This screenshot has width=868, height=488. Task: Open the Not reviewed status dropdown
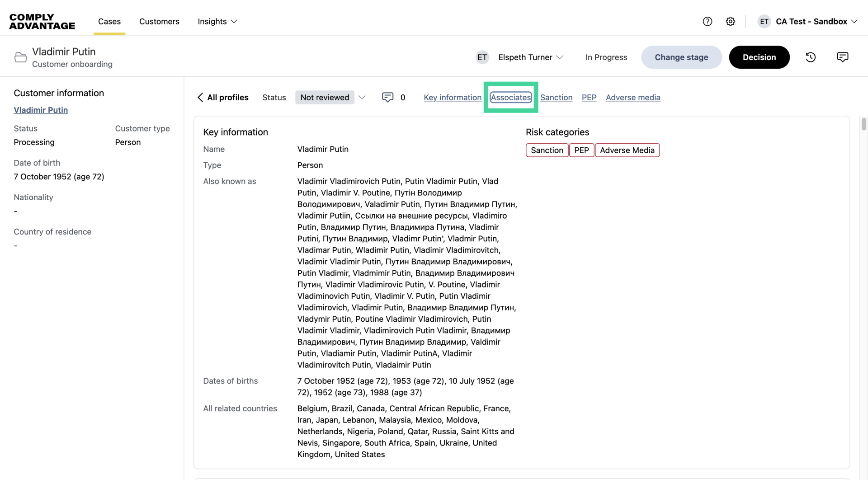pos(330,98)
